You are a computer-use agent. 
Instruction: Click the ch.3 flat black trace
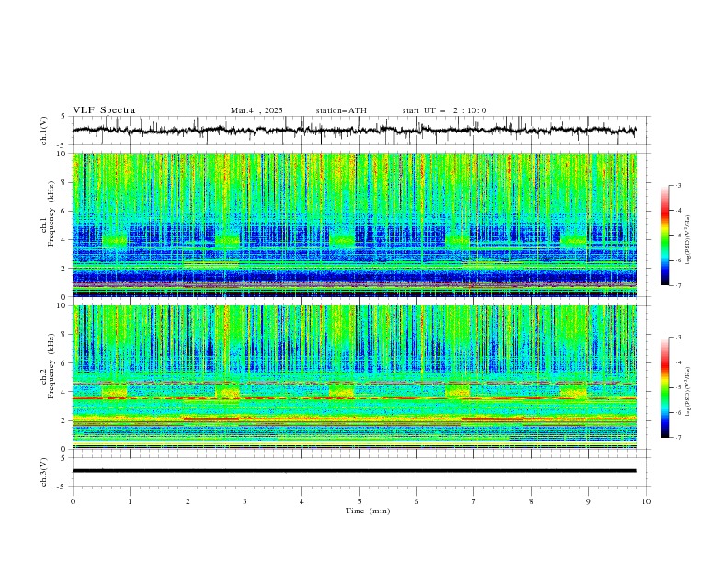354,471
